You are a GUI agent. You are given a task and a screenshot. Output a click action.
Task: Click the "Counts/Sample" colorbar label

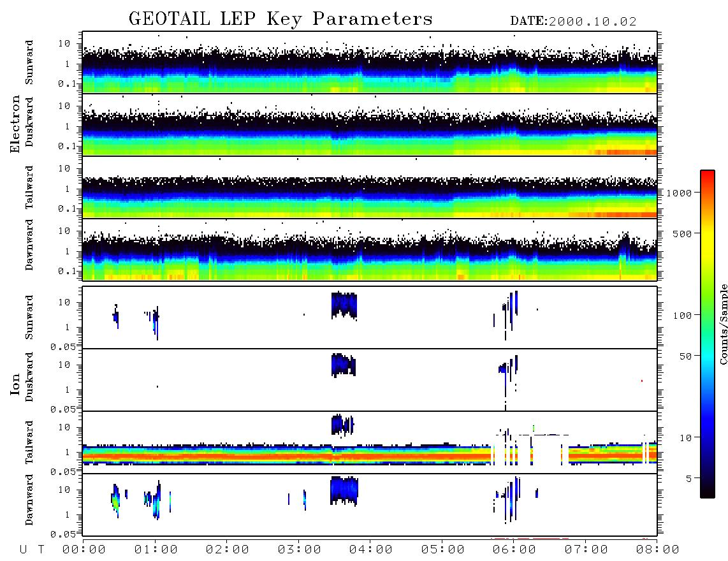(723, 324)
